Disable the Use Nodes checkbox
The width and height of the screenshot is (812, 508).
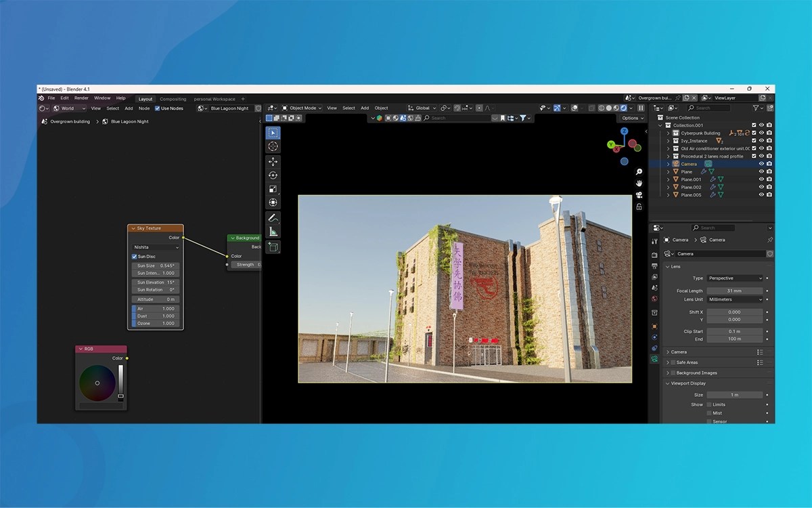(156, 108)
